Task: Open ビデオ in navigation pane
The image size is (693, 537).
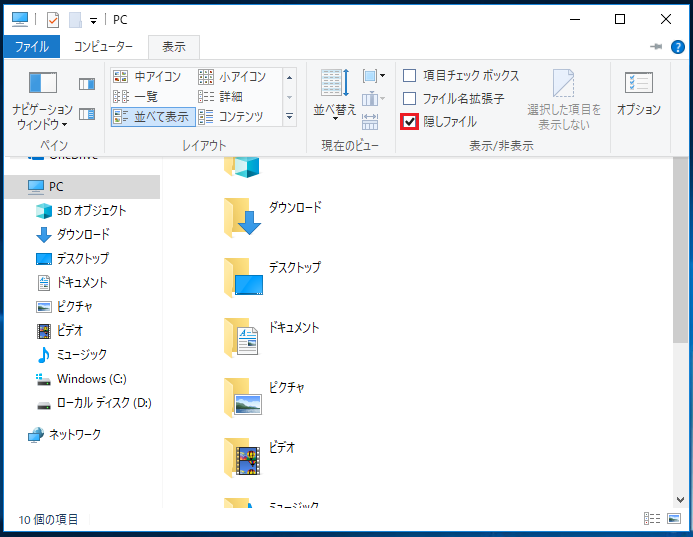Action: (x=69, y=330)
